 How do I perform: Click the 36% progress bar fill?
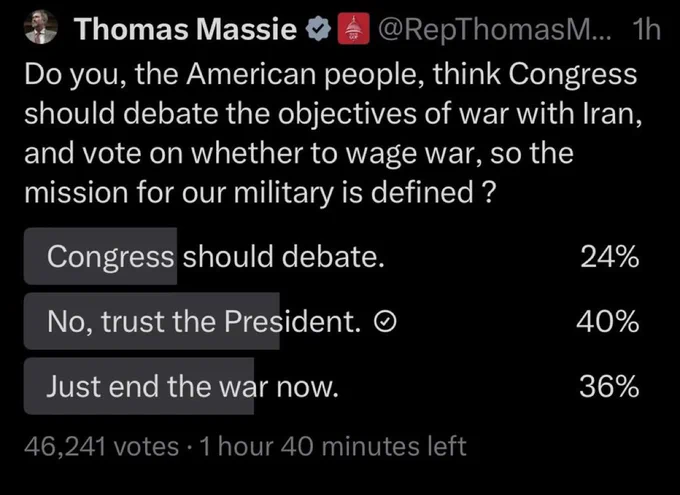tap(139, 386)
